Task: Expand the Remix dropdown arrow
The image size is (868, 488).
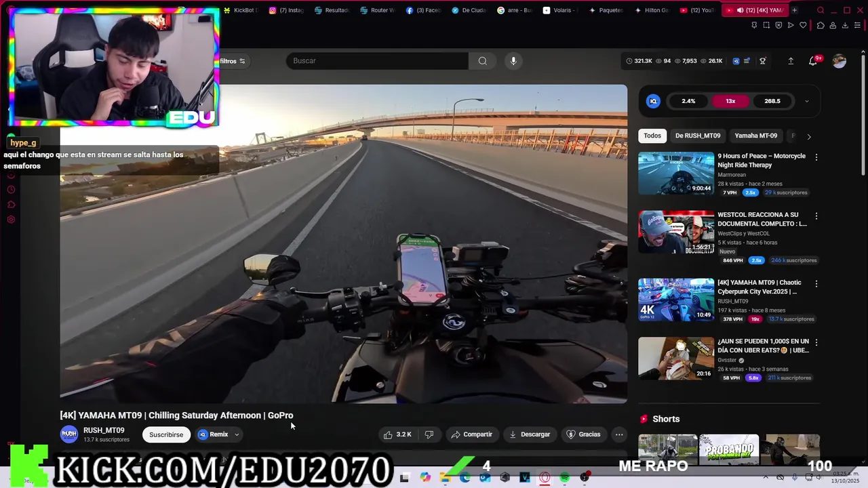Action: tap(237, 434)
